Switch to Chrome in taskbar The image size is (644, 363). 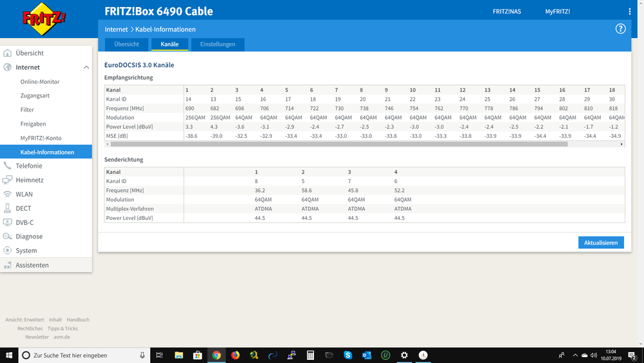point(217,355)
